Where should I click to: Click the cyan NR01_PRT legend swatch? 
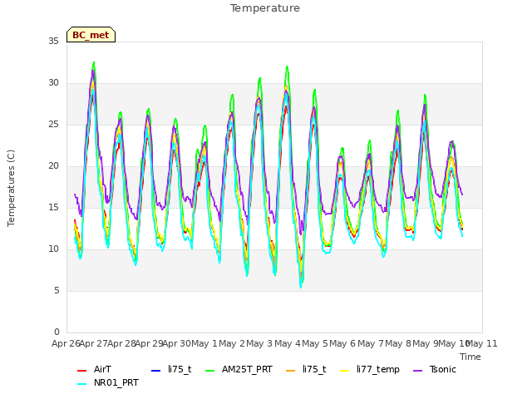click(81, 384)
